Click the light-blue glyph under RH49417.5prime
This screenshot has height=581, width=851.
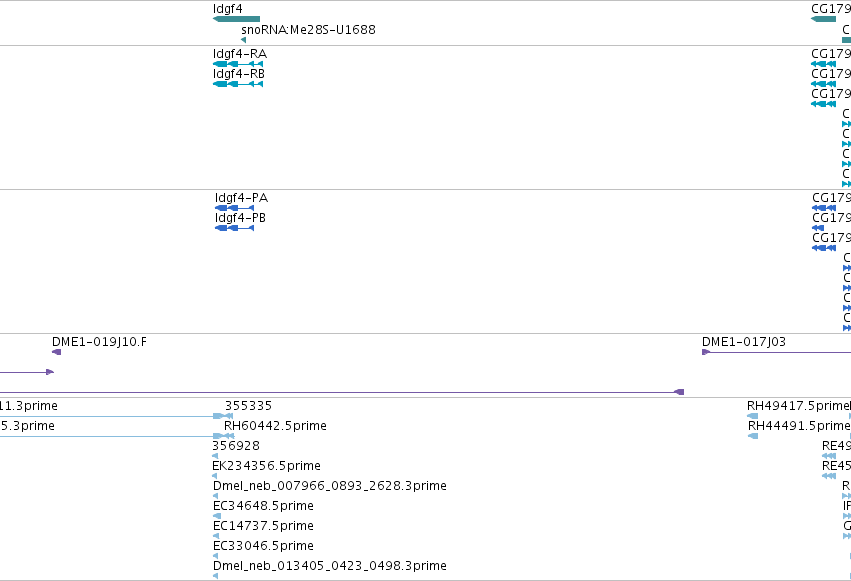[x=752, y=416]
